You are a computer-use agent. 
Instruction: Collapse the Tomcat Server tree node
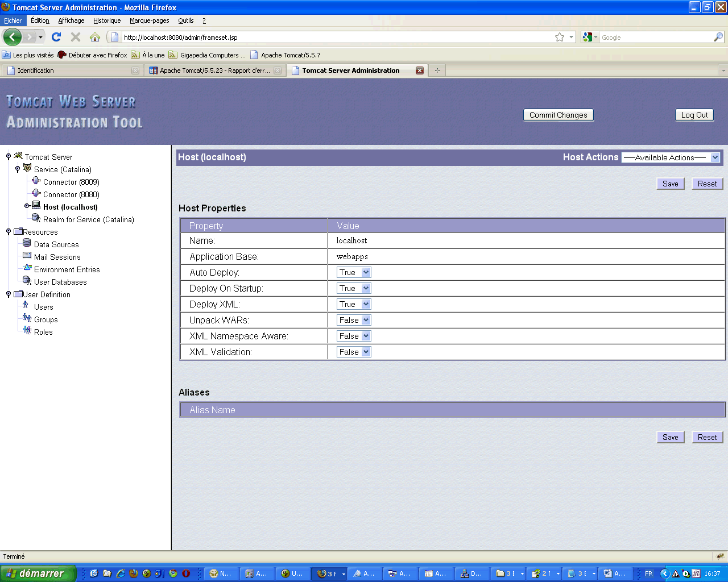pyautogui.click(x=9, y=157)
